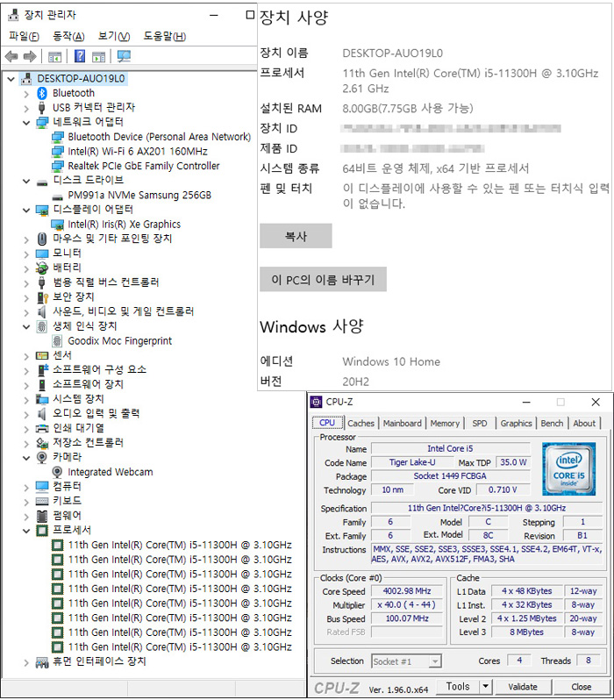Click the blue Help icon in toolbar
Viewport: 614px width, 700px height.
coord(80,56)
